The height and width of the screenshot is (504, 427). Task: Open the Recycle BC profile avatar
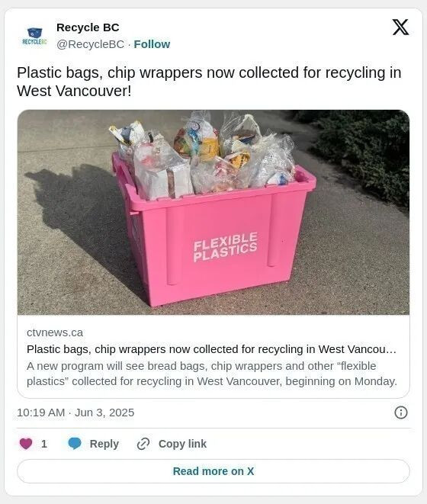coord(34,36)
